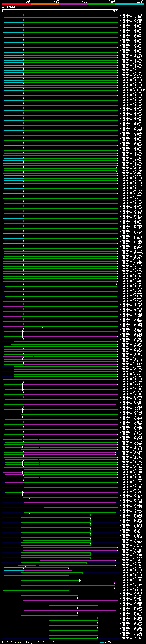This screenshot has height=644, width=146.
Task: Pick the UniRef100_A6STE6 hit name
Action: pyautogui.click(x=131, y=354)
